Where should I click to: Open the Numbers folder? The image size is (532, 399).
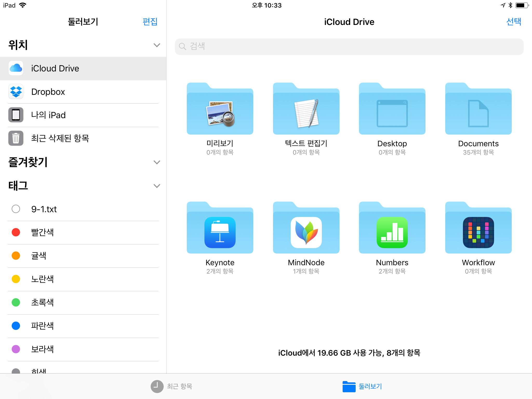pos(392,228)
